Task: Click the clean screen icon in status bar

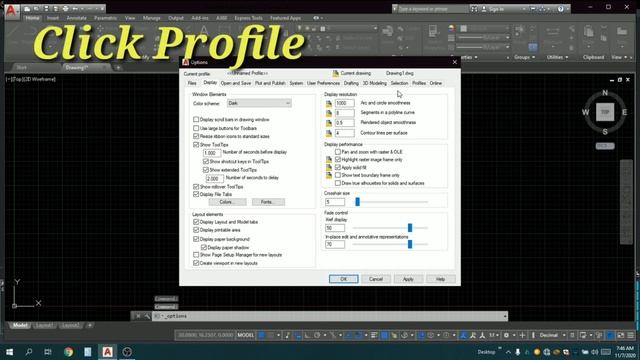Action: [621, 335]
